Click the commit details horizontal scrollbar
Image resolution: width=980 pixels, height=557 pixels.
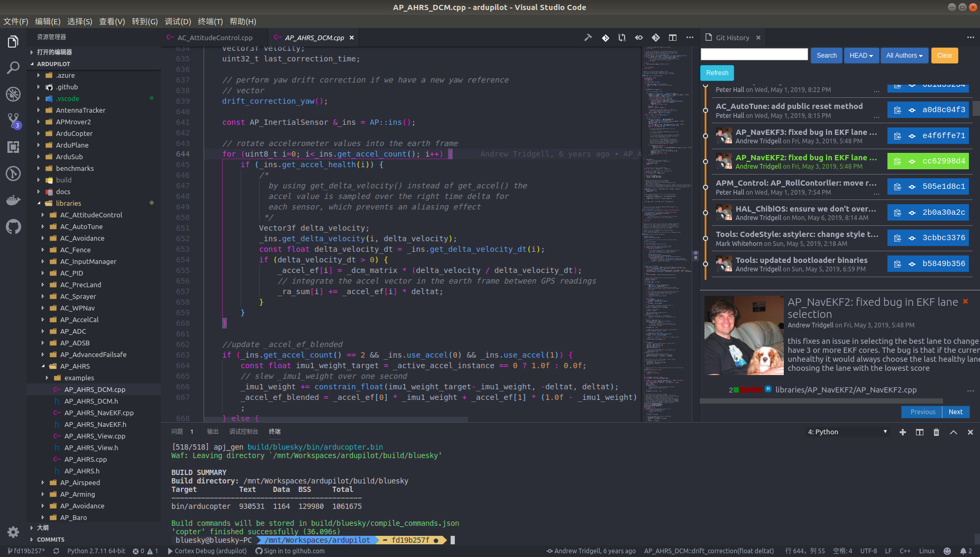click(x=821, y=401)
